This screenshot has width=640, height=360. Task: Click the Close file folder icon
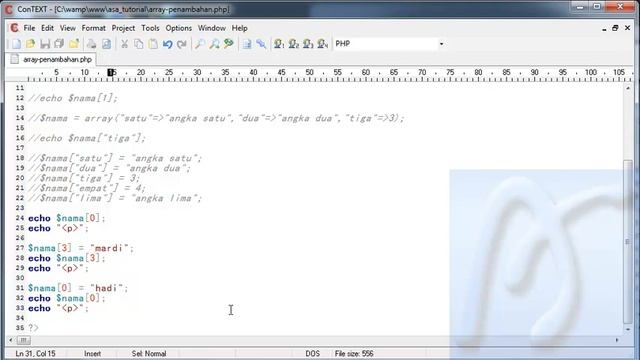point(74,44)
